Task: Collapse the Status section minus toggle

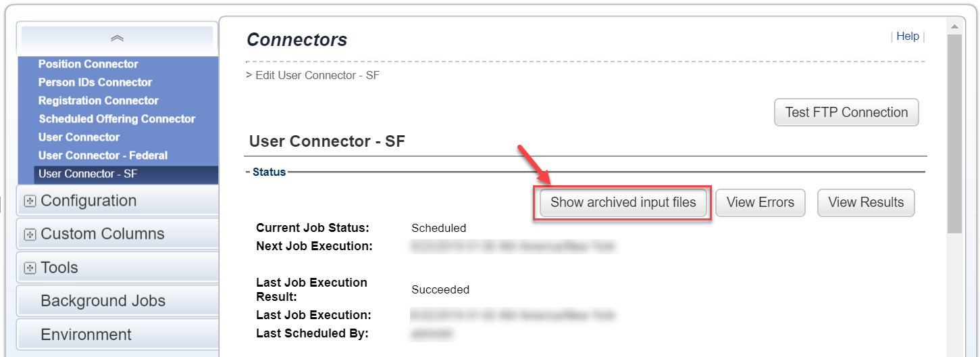Action: 248,172
